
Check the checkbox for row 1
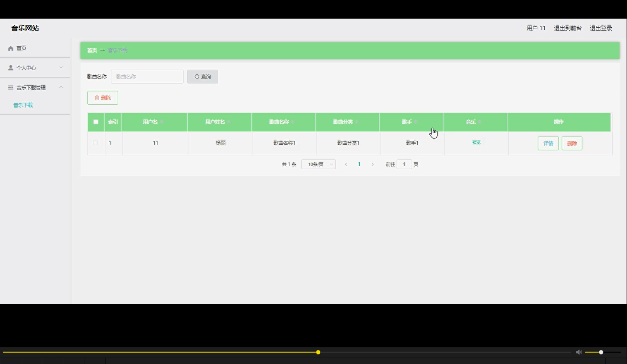(x=96, y=143)
